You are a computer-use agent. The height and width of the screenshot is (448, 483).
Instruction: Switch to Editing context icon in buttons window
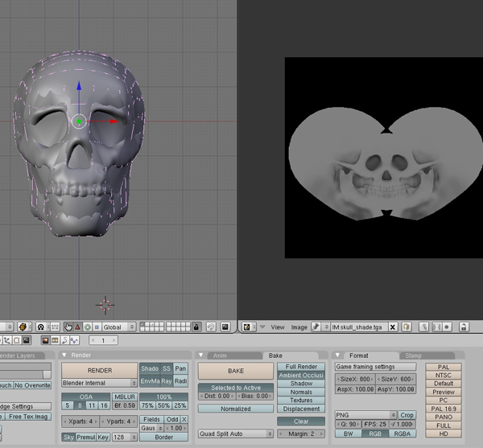[x=17, y=340]
